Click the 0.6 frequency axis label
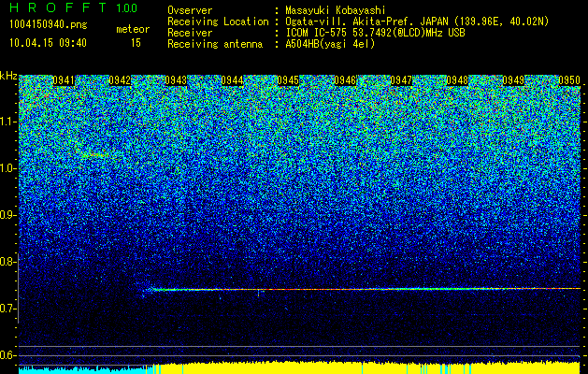 [x=7, y=355]
